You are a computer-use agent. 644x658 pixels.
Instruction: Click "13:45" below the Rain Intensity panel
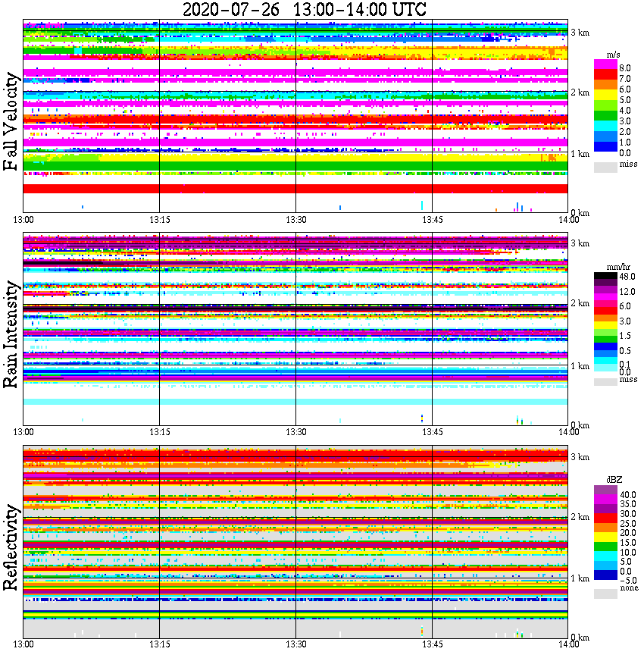[x=432, y=432]
